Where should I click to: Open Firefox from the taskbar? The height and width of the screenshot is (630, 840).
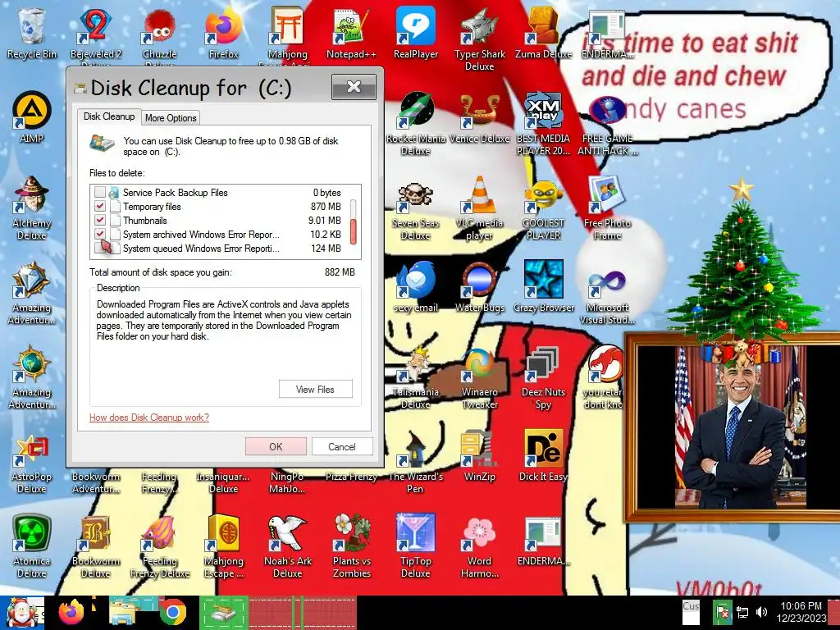71,613
